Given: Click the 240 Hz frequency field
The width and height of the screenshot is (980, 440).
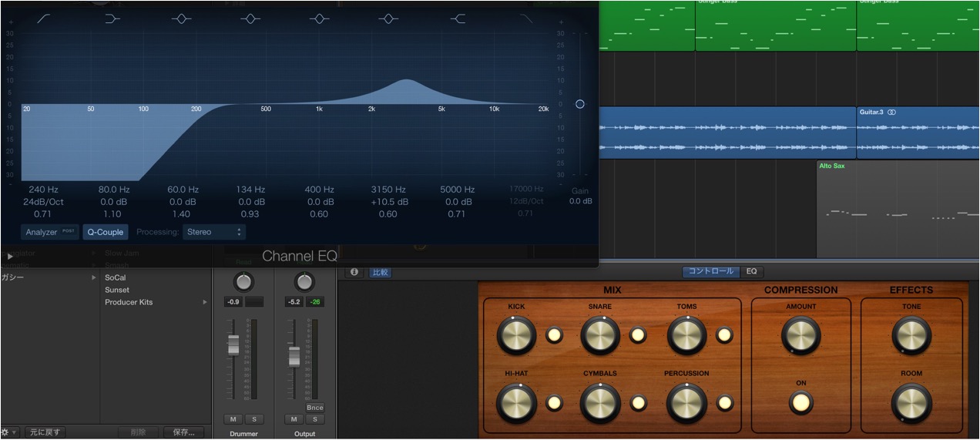Looking at the screenshot, I should pyautogui.click(x=43, y=190).
